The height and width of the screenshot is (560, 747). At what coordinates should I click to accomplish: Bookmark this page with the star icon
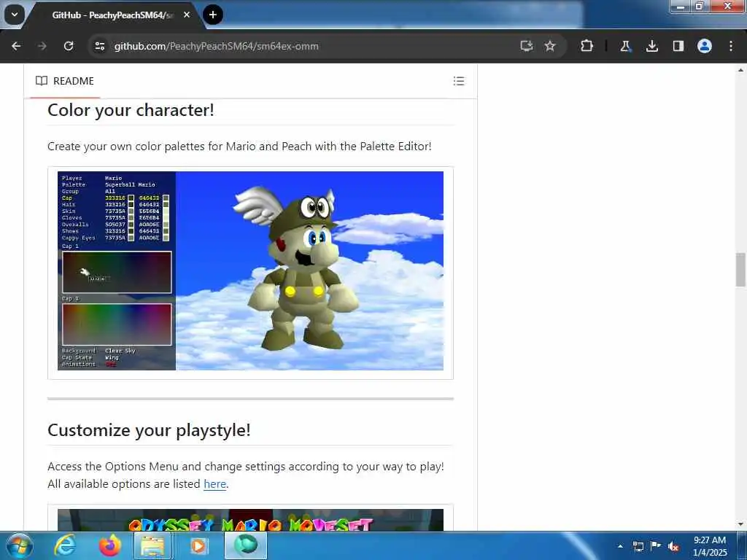tap(550, 46)
